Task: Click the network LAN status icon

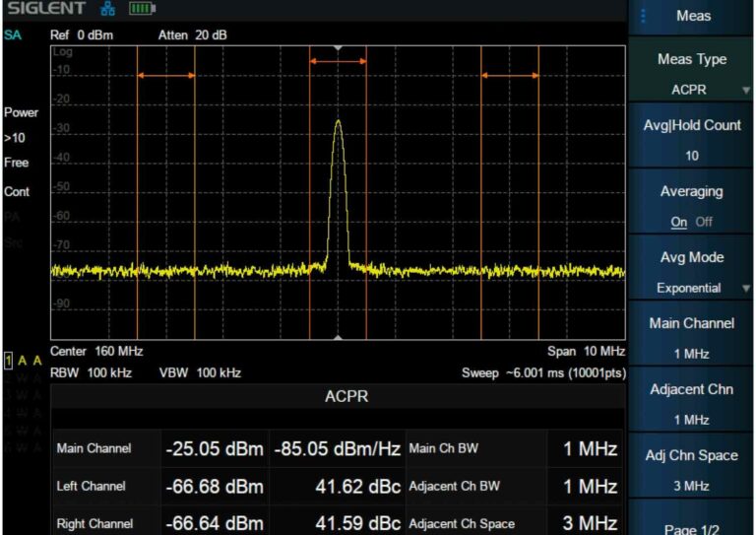Action: point(107,8)
